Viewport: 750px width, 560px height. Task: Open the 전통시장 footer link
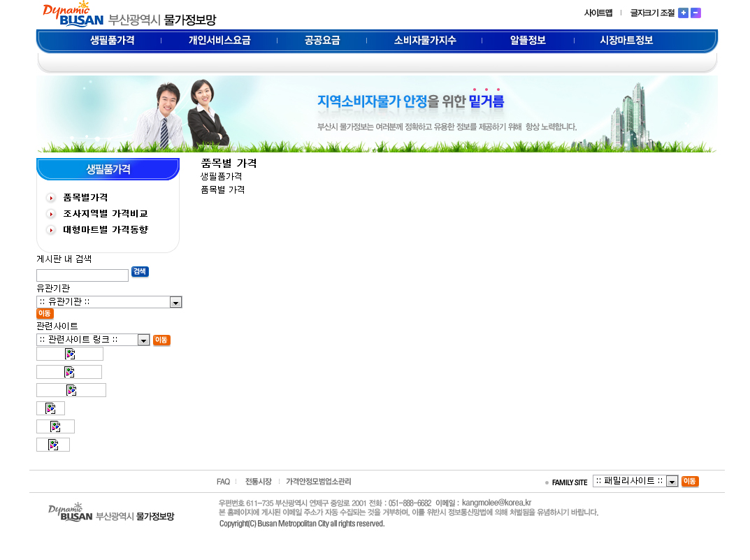(259, 482)
